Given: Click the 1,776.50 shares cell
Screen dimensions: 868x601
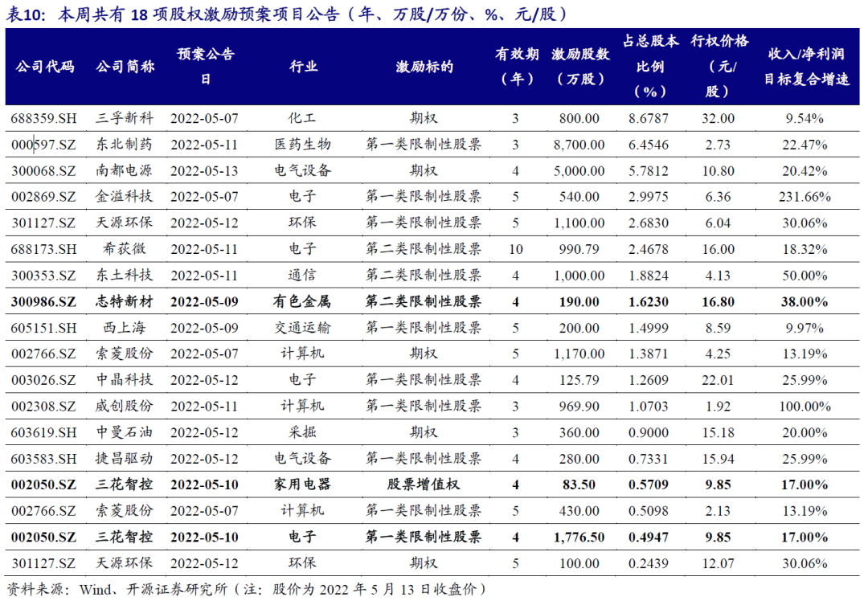Looking at the screenshot, I should click(x=579, y=538).
